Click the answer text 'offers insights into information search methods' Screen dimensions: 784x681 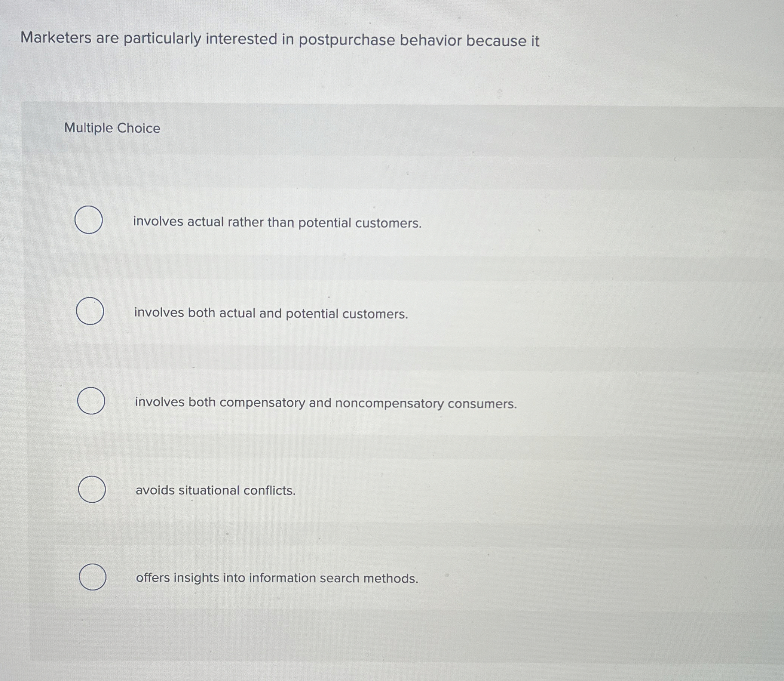point(277,578)
